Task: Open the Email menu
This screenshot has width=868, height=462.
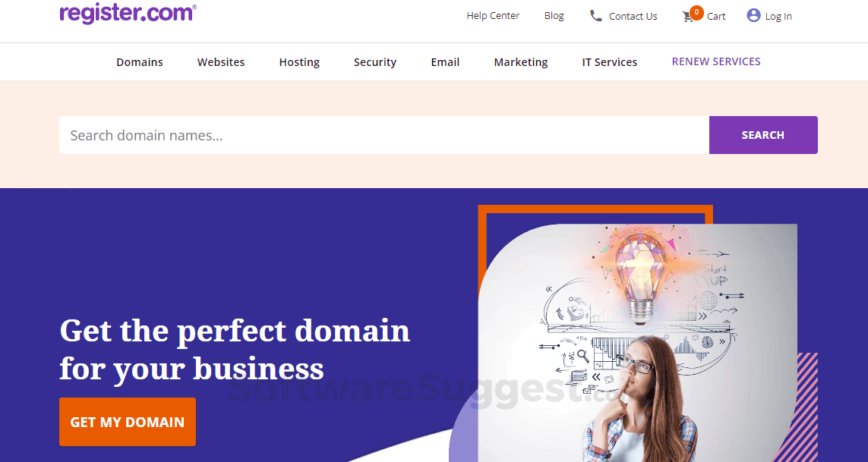Action: coord(445,62)
